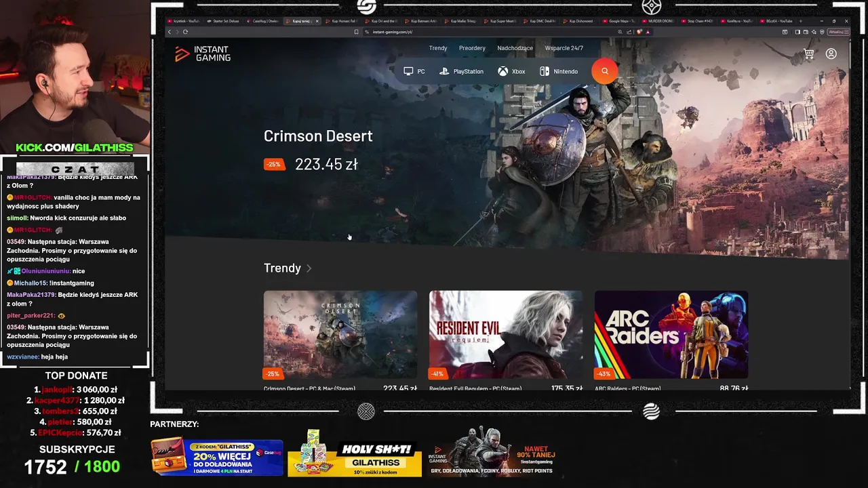Go back with the browser back arrow
This screenshot has height=488, width=868.
click(x=170, y=32)
